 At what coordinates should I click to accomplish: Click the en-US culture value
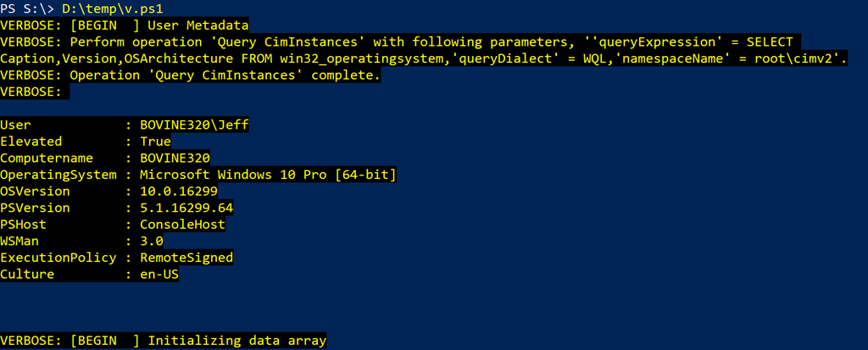pos(159,274)
